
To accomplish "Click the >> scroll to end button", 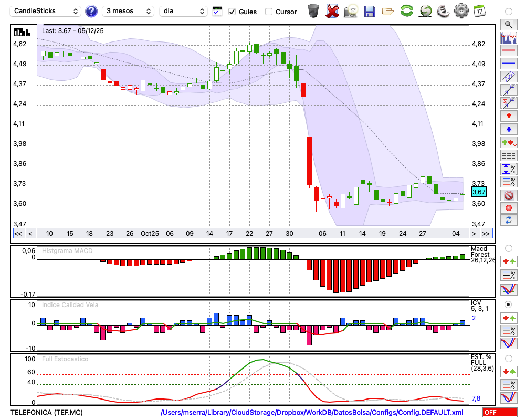I will (x=487, y=234).
